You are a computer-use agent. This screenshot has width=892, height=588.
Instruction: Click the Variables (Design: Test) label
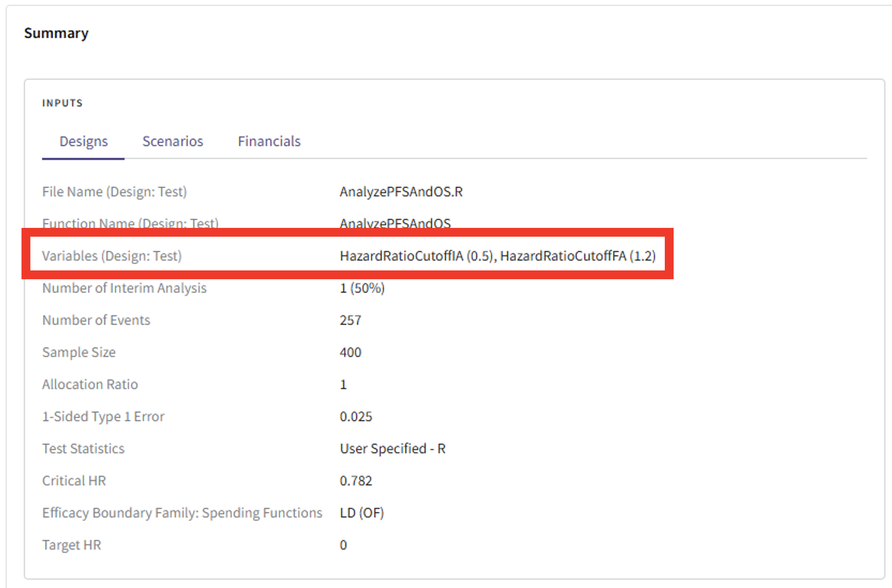tap(112, 256)
